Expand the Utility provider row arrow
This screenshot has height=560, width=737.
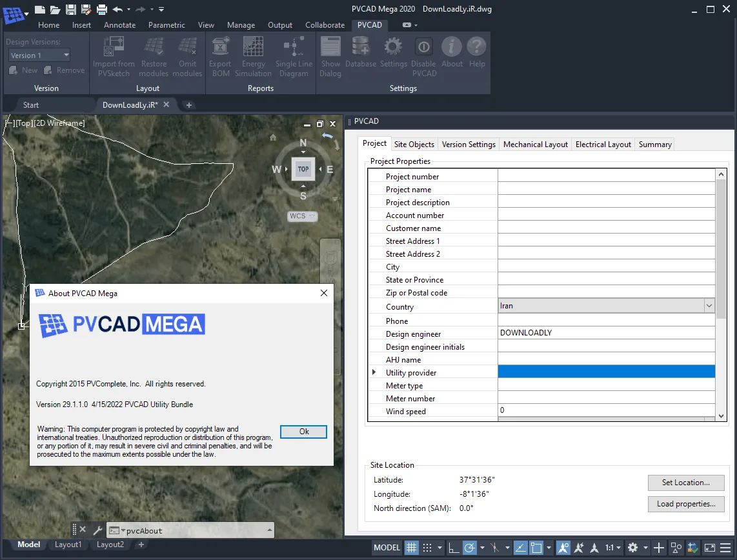(x=374, y=372)
